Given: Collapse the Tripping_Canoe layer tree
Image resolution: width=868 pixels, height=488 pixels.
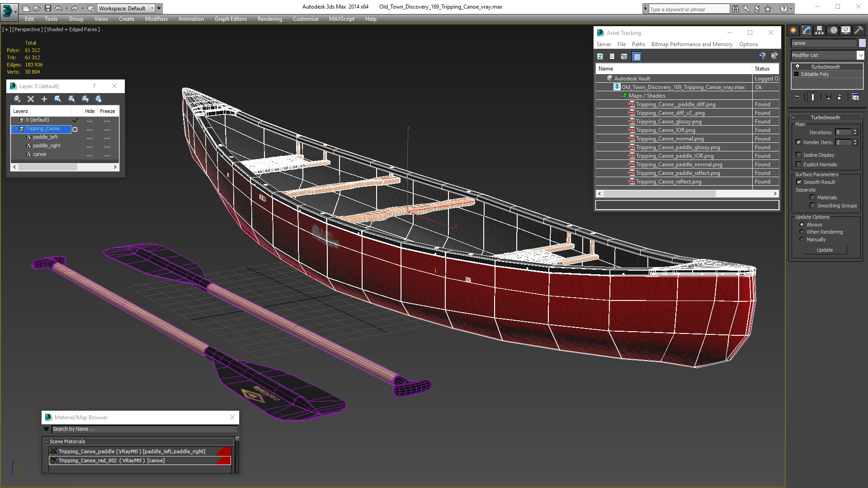Looking at the screenshot, I should coord(14,129).
